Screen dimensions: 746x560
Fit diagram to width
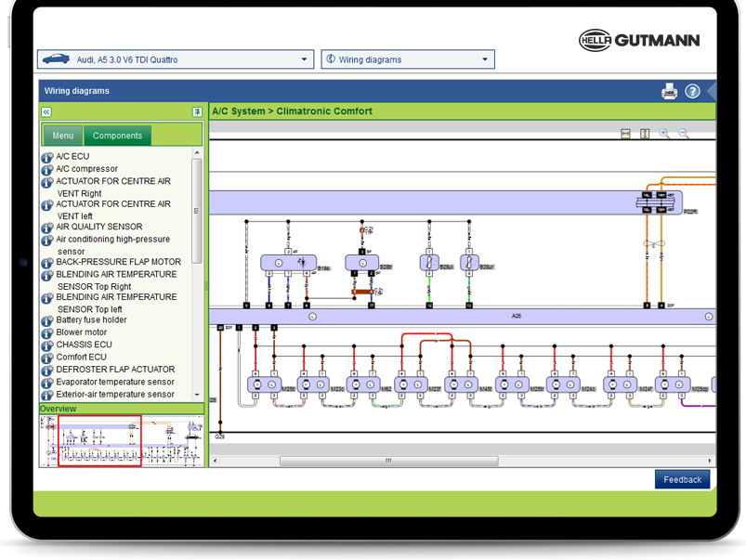[x=625, y=134]
